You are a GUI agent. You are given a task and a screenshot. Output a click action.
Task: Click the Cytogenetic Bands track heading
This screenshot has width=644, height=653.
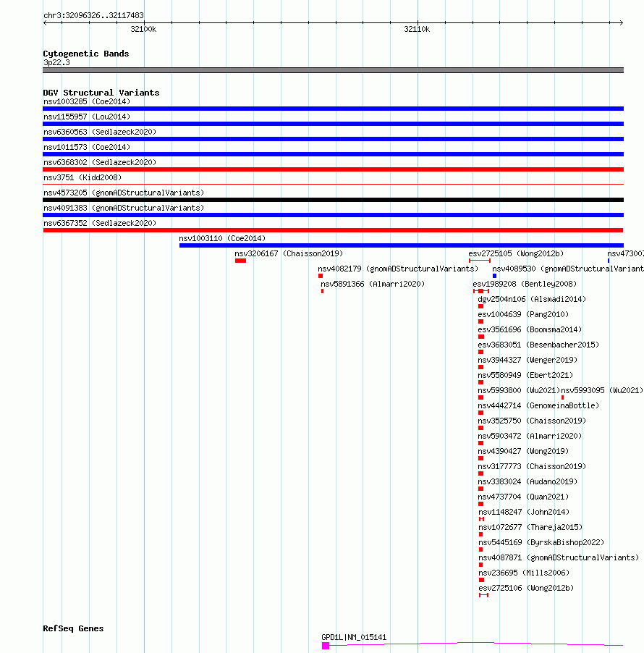(x=86, y=54)
